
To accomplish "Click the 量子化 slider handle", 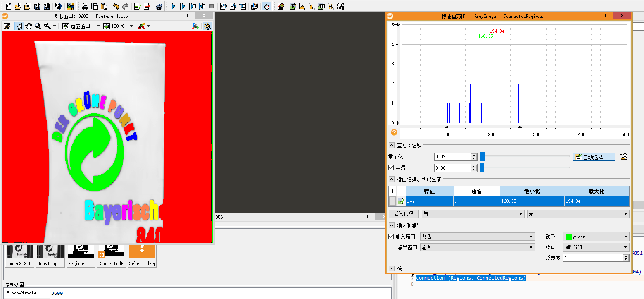I will [x=482, y=157].
